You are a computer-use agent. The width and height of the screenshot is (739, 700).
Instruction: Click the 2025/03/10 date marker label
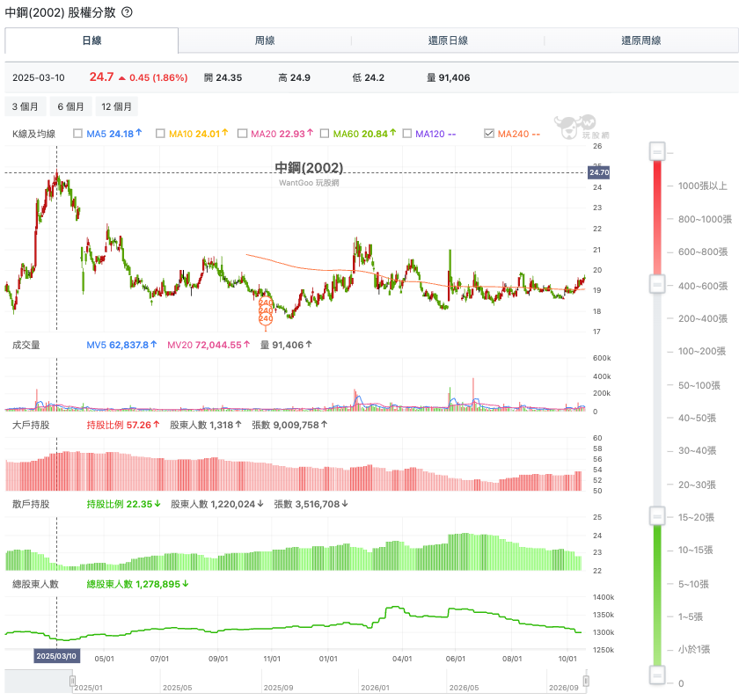click(x=56, y=656)
